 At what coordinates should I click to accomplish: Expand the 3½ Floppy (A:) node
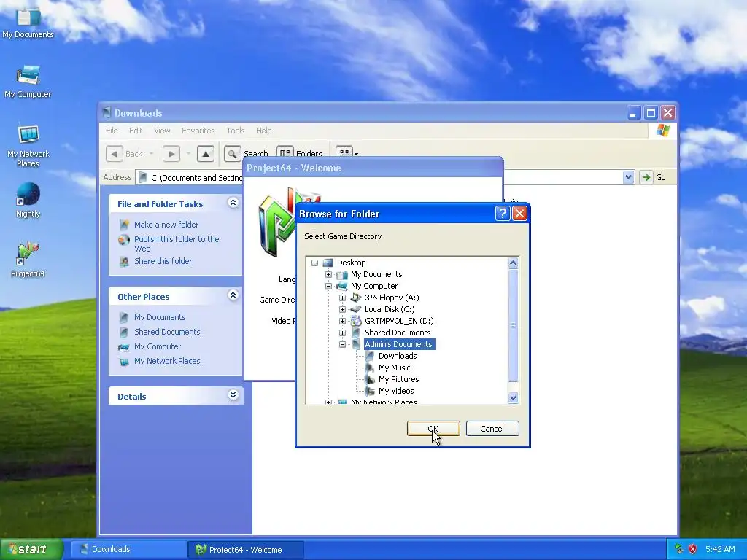point(343,297)
